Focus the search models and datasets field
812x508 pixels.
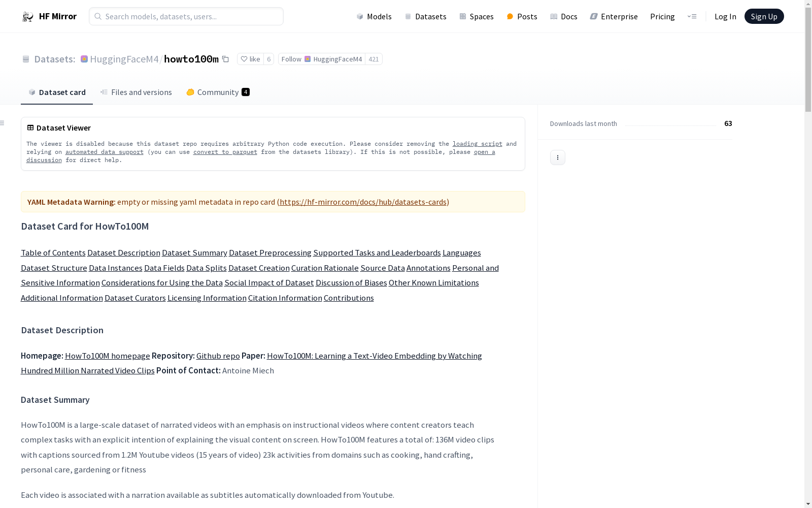[186, 17]
